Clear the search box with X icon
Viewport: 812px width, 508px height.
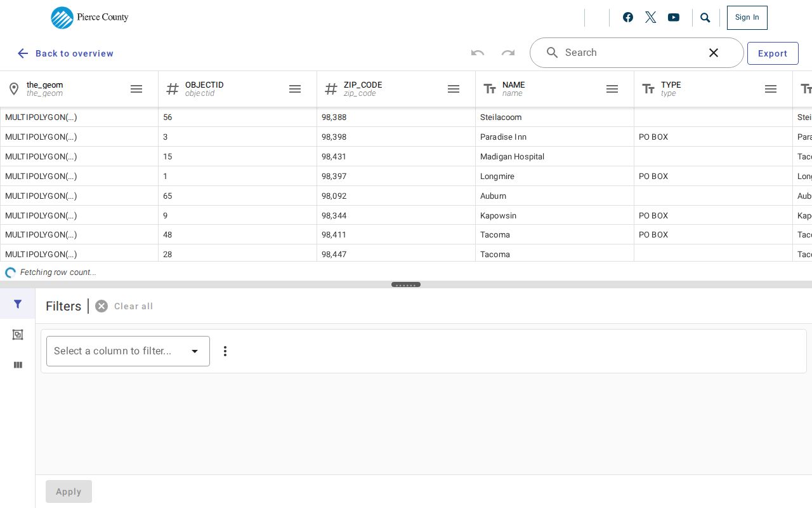point(714,53)
